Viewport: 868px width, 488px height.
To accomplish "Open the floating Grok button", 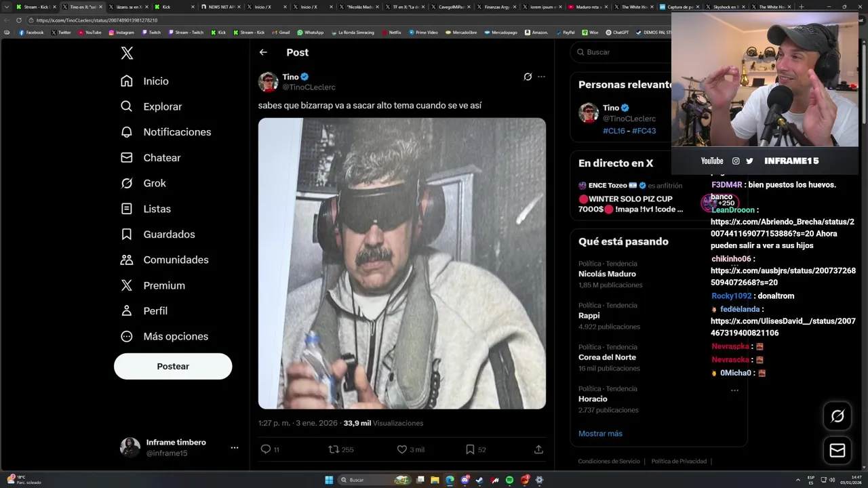I will 837,416.
